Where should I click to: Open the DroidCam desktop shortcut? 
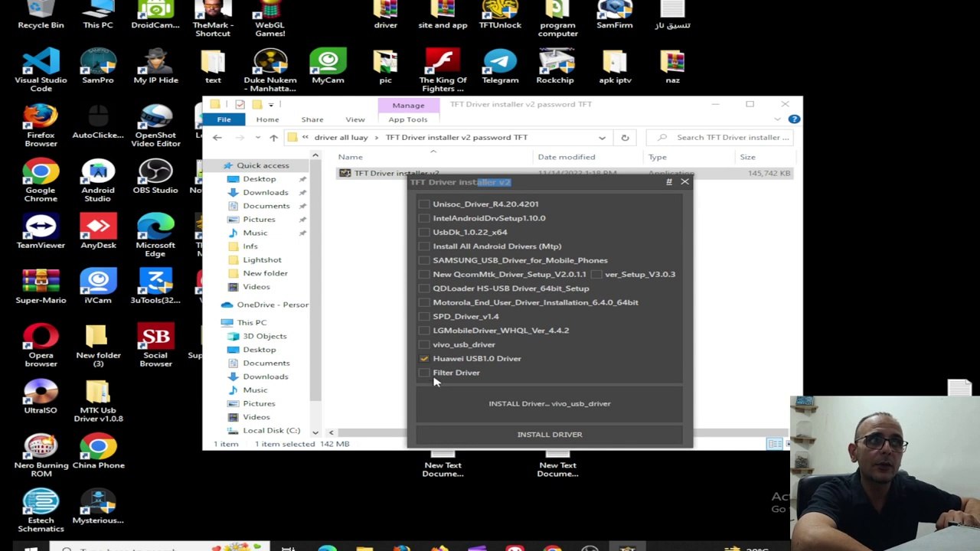[x=155, y=15]
